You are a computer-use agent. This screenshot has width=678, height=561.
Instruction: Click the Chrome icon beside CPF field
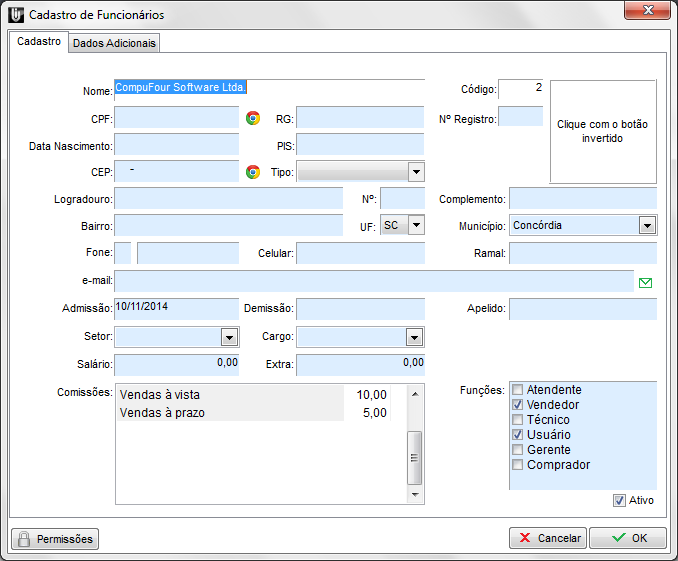(253, 118)
